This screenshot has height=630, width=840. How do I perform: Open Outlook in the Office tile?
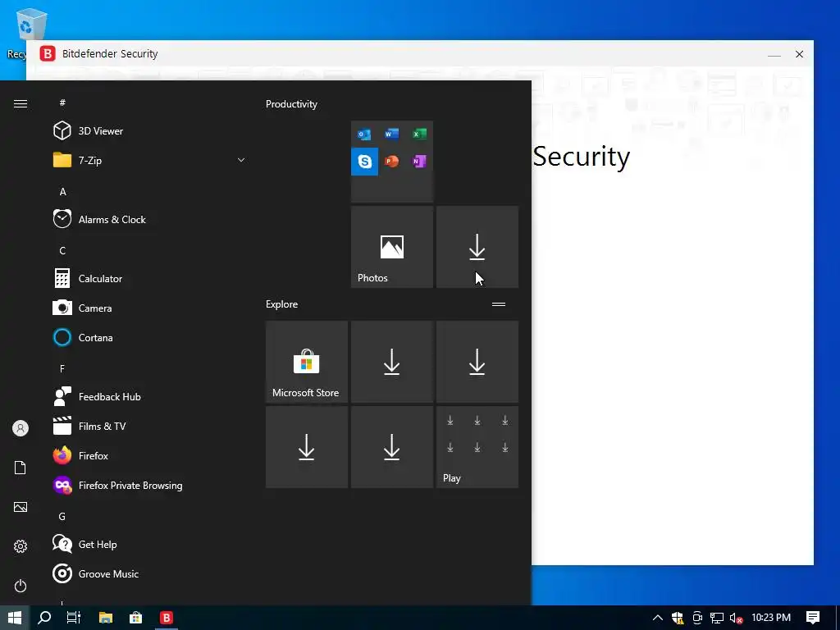point(364,134)
